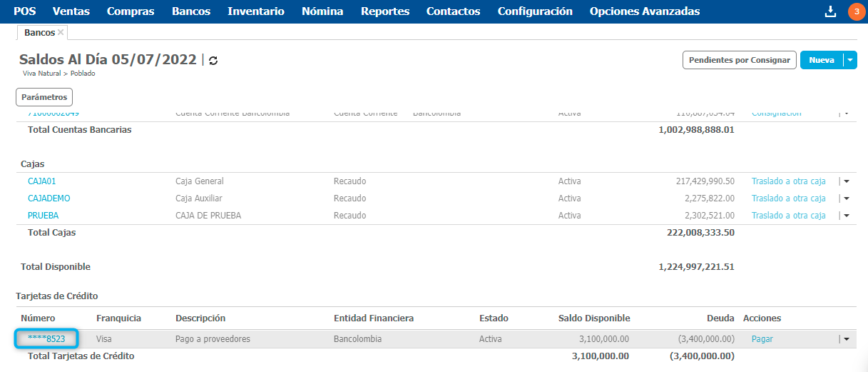
Task: Open the Ventas menu
Action: tap(71, 11)
